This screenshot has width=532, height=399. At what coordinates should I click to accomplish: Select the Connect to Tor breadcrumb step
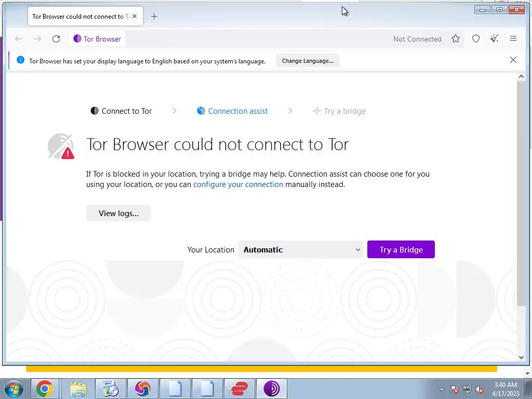click(121, 111)
